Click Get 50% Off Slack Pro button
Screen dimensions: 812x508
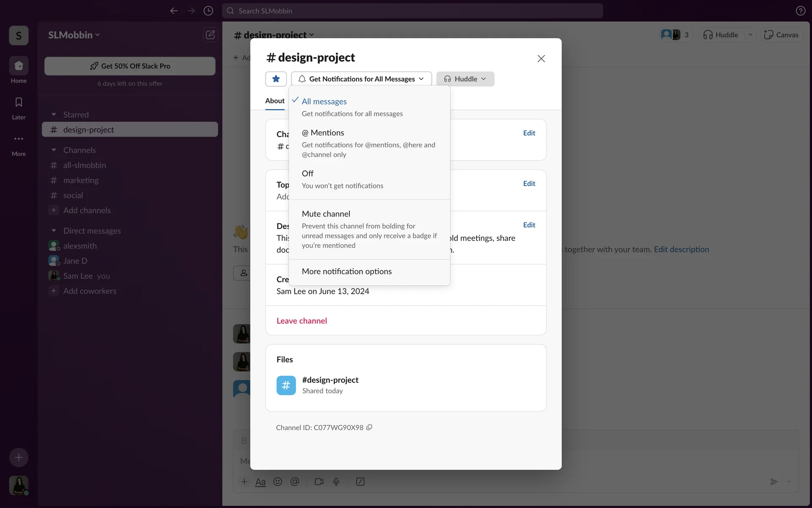pos(130,66)
